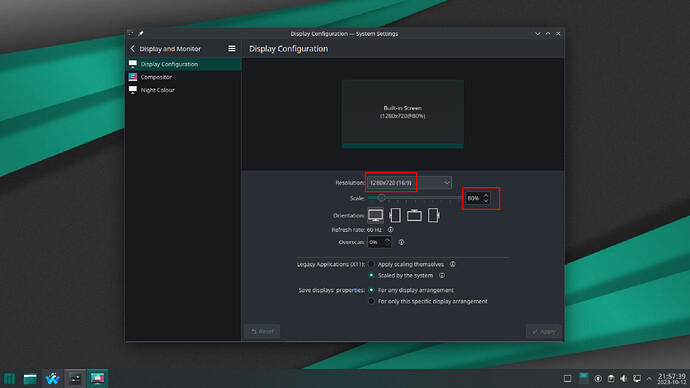Open the virtual desktop pager
690x388 pixels.
(584, 378)
